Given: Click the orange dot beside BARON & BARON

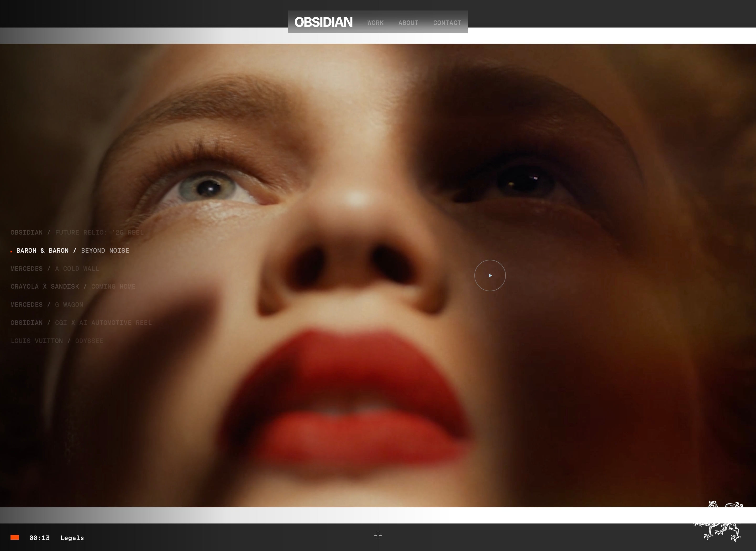Looking at the screenshot, I should tap(11, 251).
